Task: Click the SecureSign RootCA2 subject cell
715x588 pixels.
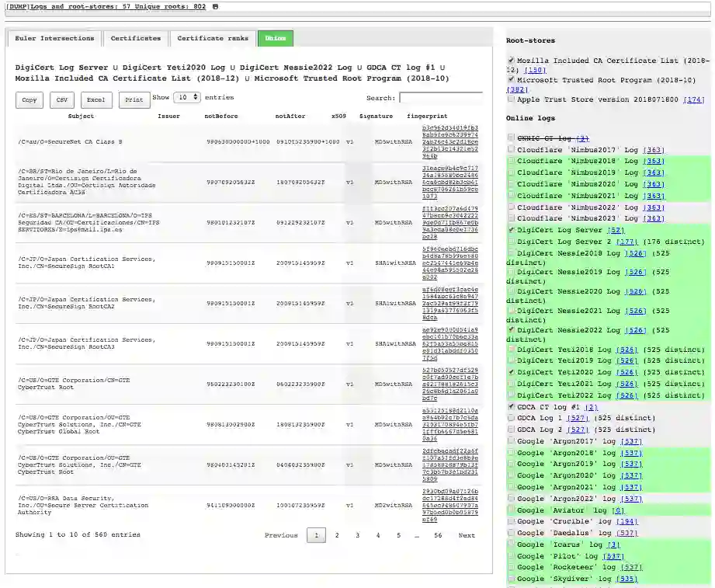Action: click(x=87, y=303)
